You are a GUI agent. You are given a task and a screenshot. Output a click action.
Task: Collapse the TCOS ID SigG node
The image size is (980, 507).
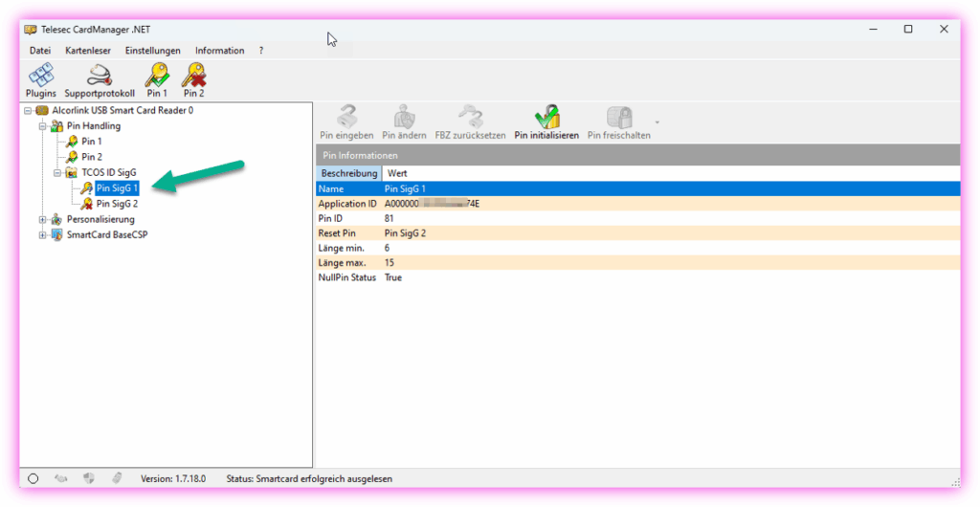57,173
